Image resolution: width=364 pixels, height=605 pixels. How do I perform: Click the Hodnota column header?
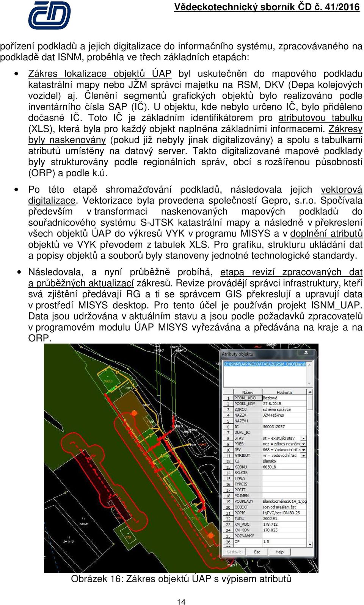[284, 392]
